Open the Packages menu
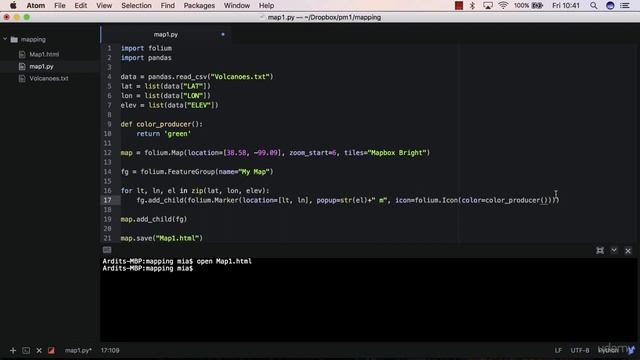Image resolution: width=640 pixels, height=360 pixels. (199, 6)
